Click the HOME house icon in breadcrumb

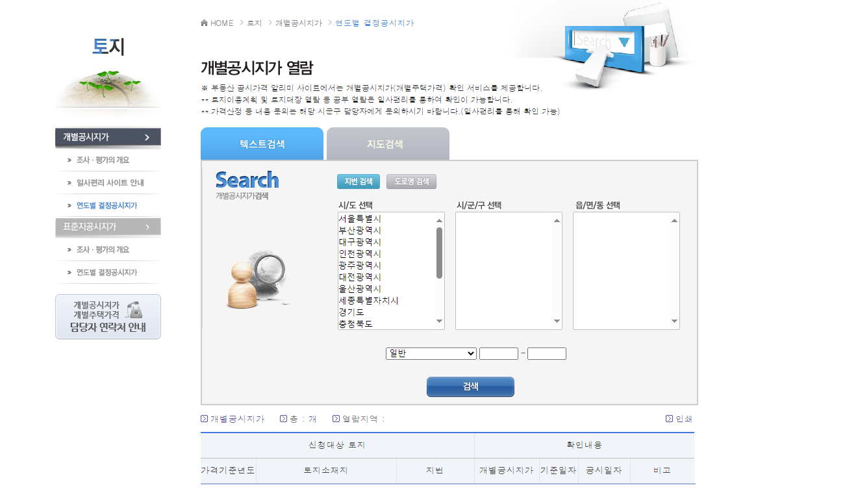click(203, 23)
